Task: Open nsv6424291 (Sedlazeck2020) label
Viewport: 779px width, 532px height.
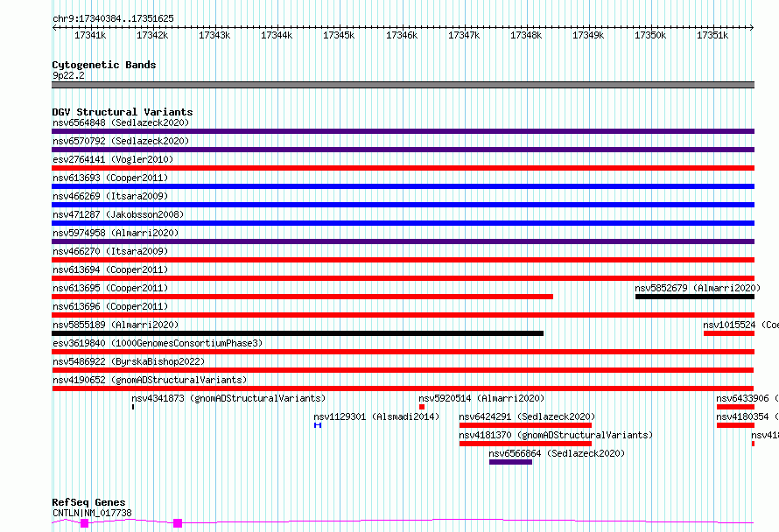Action: tap(527, 416)
